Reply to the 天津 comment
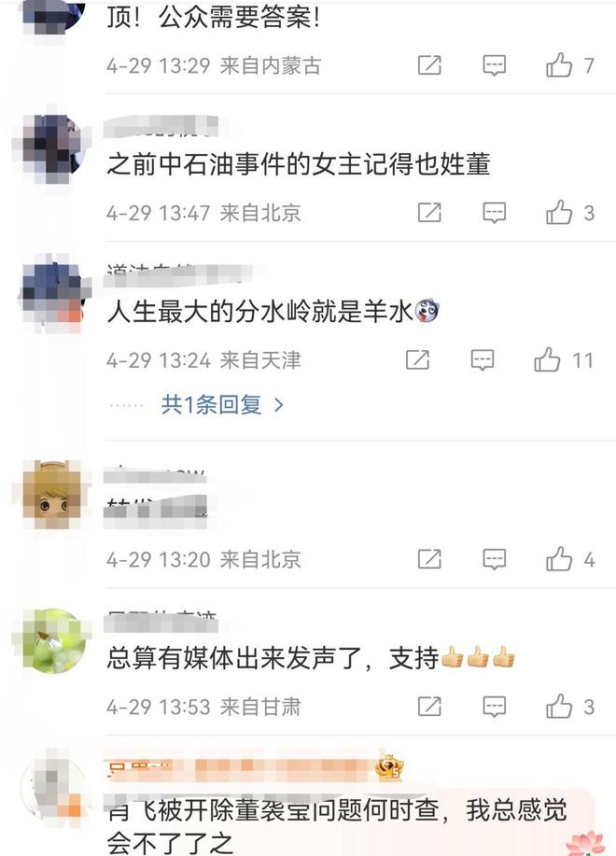This screenshot has height=856, width=616. 483,360
